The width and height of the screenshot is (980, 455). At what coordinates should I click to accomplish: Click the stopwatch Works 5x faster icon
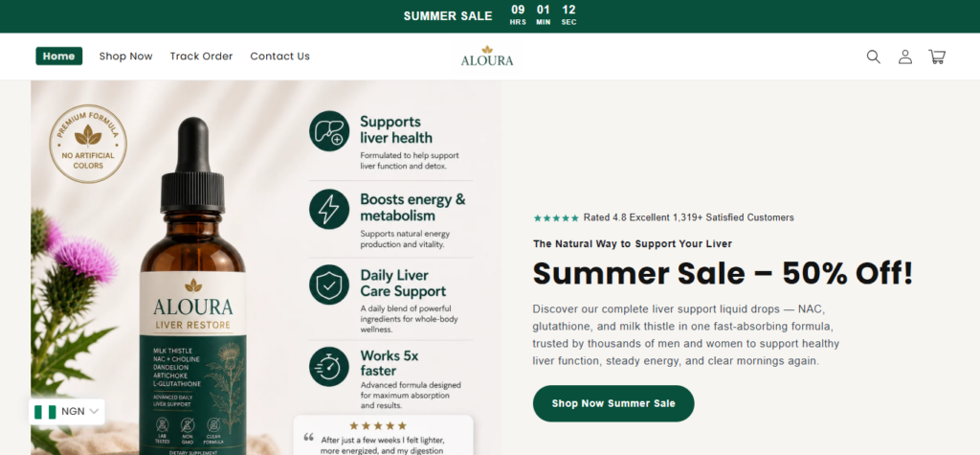coord(329,367)
